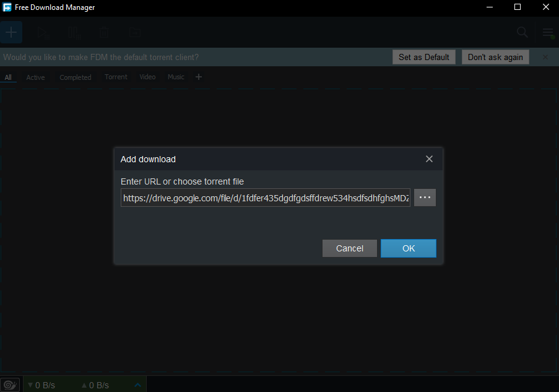Switch to the Completed tab
559x392 pixels.
coord(76,77)
